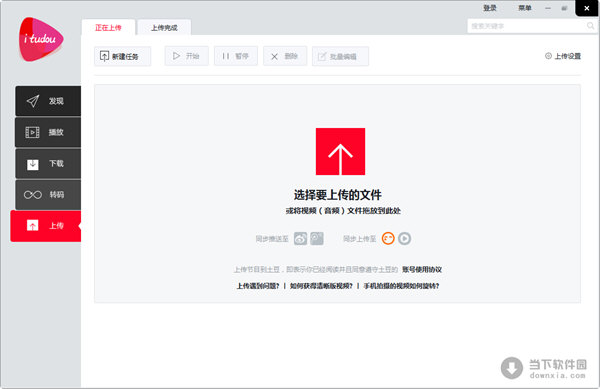Open the 发现 (Discover) sidebar section

click(48, 101)
